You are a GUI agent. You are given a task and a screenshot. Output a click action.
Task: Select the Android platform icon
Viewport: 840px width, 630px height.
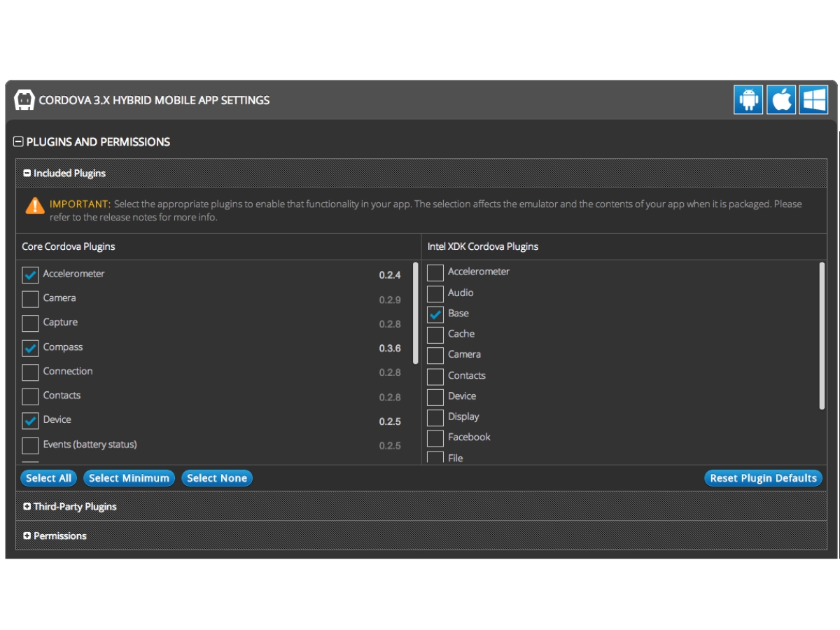(x=748, y=99)
